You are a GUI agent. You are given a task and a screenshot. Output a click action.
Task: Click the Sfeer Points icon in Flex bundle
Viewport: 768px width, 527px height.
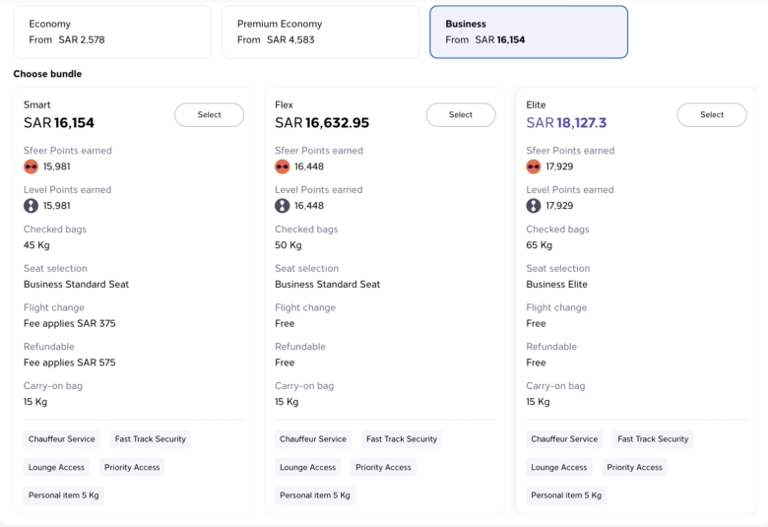coord(282,167)
